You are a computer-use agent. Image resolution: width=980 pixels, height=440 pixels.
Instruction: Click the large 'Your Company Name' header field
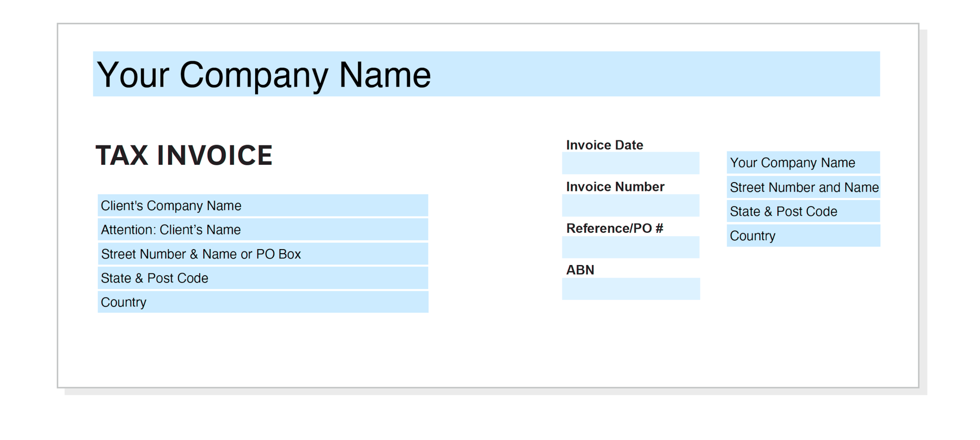[486, 74]
